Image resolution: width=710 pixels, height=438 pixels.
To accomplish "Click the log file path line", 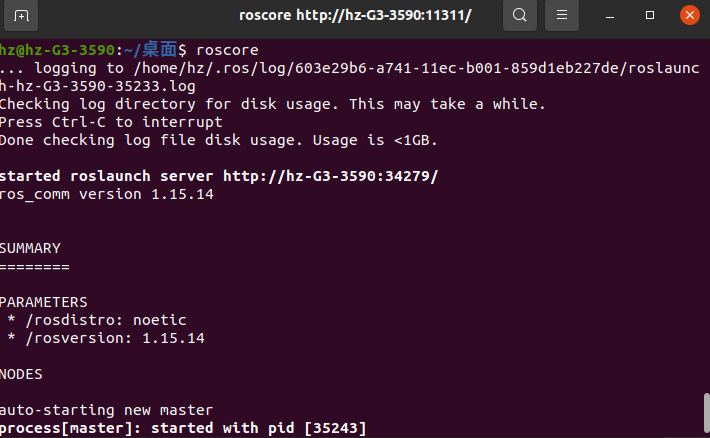I will (350, 68).
